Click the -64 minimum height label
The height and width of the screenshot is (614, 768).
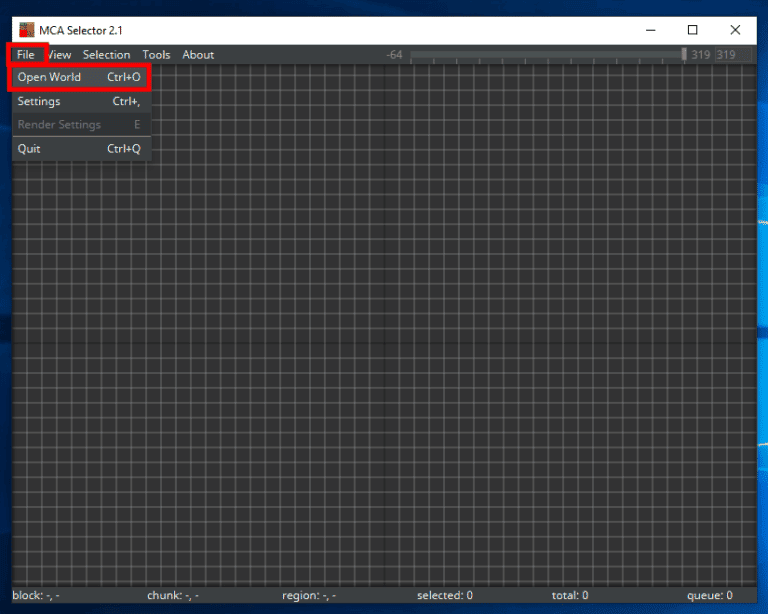pyautogui.click(x=394, y=55)
